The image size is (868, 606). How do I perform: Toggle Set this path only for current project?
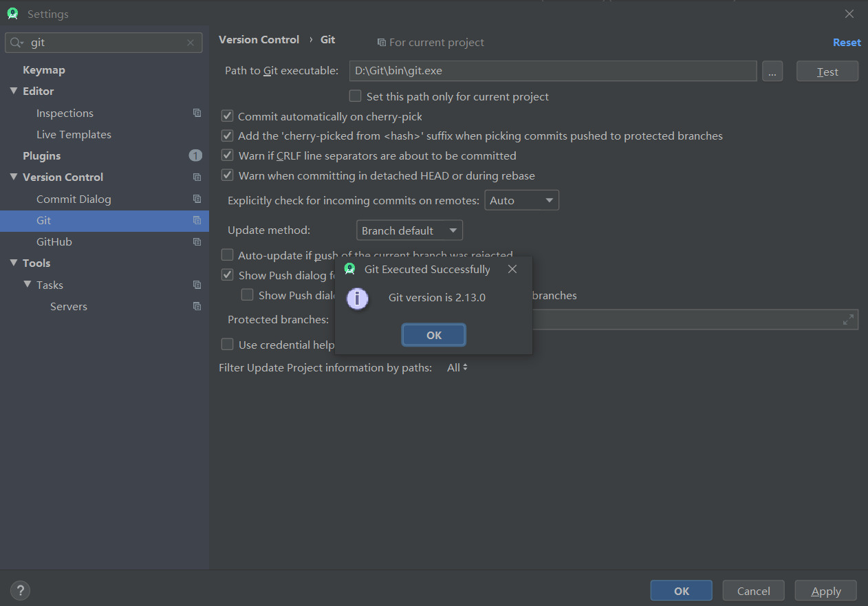[x=355, y=96]
